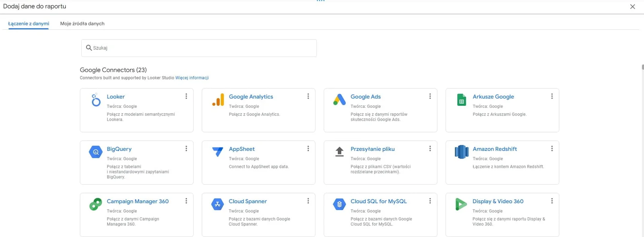
Task: Click the Amazon Redshift logo icon
Action: (462, 152)
